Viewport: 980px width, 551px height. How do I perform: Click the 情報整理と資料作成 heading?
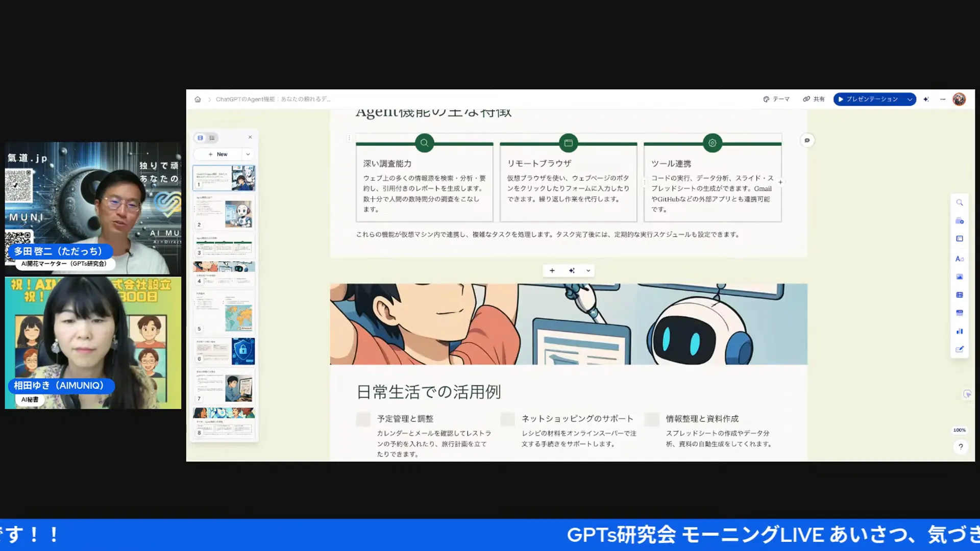pos(702,419)
